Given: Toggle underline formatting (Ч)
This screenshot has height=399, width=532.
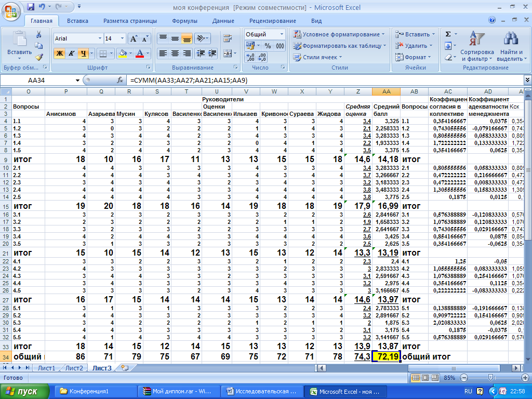Looking at the screenshot, I should [83, 54].
